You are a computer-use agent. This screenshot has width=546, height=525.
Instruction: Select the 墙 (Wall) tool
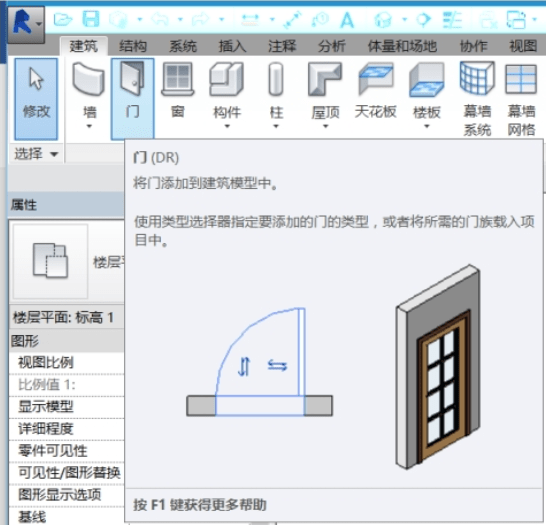(x=89, y=96)
